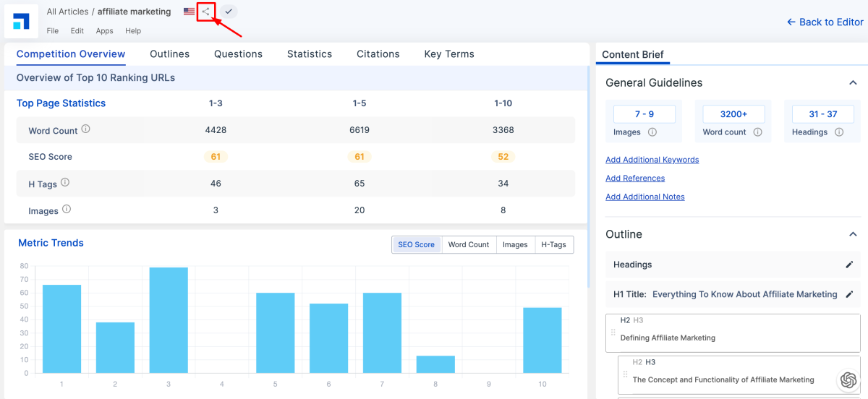The width and height of the screenshot is (868, 399).
Task: Go Back to Editor
Action: [825, 22]
